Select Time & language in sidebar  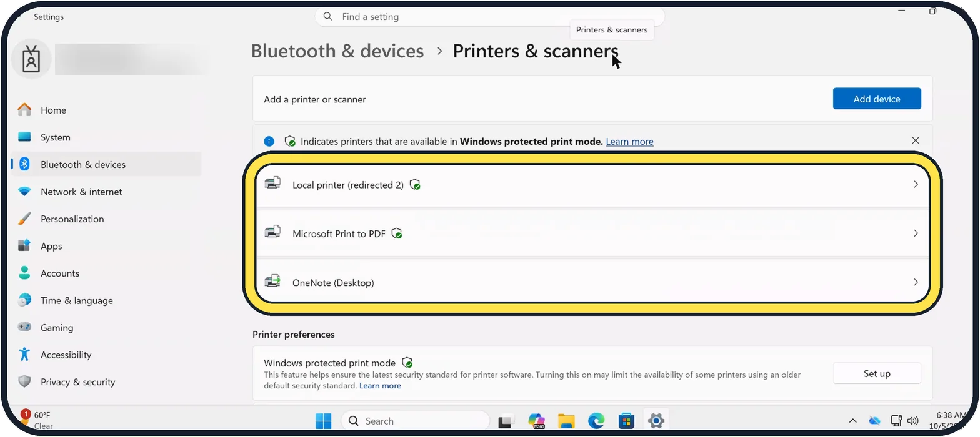click(106, 300)
